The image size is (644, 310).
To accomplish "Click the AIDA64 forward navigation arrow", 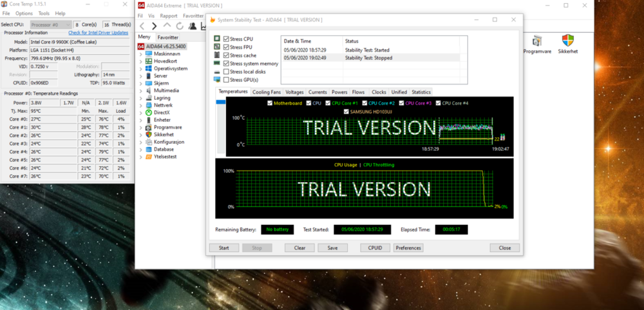I will (x=154, y=26).
